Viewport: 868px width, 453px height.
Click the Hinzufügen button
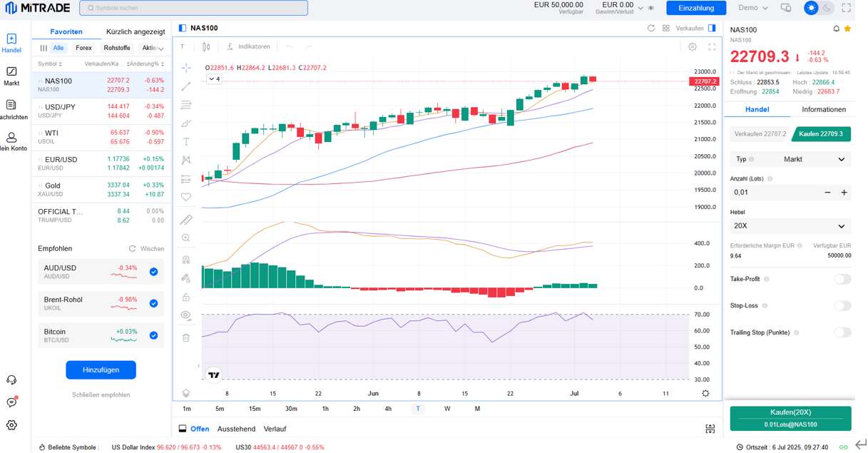[x=101, y=370]
